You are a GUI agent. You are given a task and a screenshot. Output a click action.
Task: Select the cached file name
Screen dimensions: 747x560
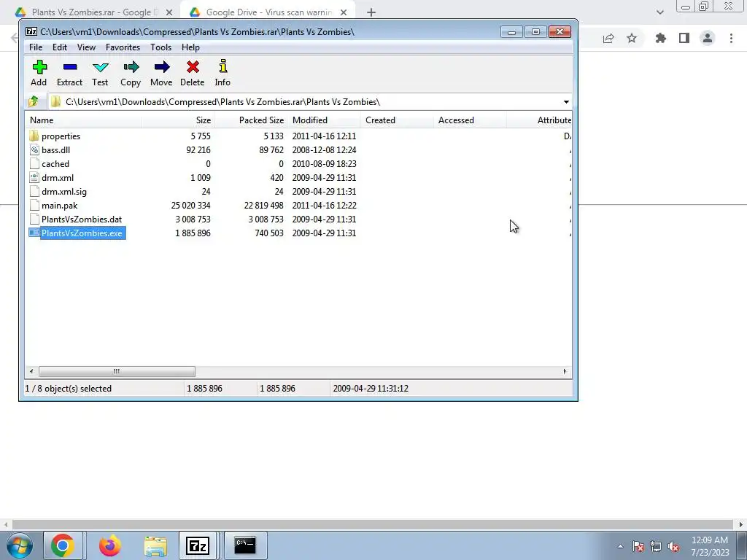pos(55,164)
